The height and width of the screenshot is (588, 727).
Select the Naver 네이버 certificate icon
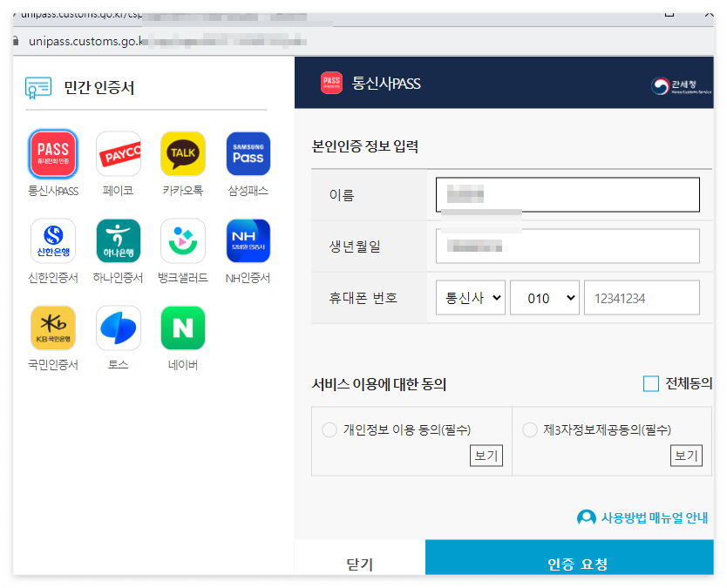(183, 328)
